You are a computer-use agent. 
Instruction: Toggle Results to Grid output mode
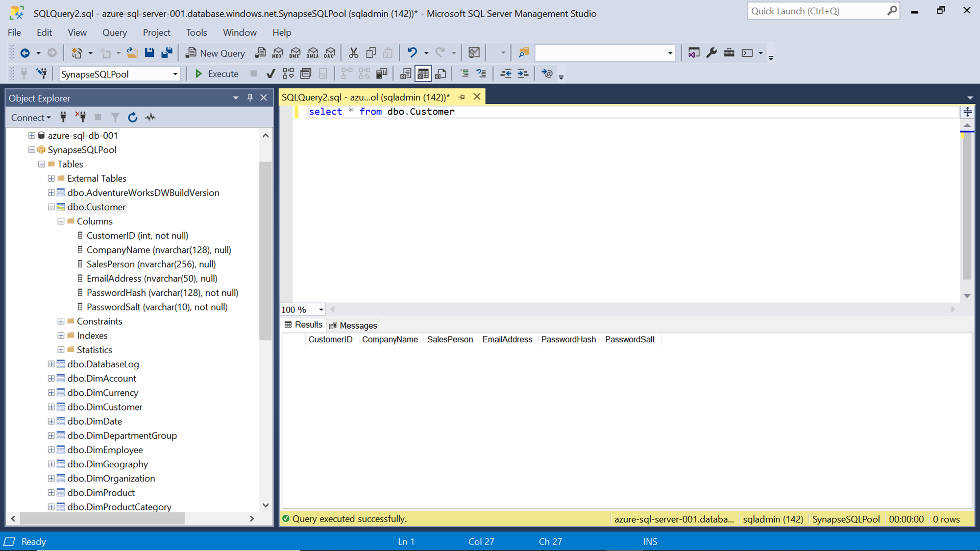click(423, 74)
